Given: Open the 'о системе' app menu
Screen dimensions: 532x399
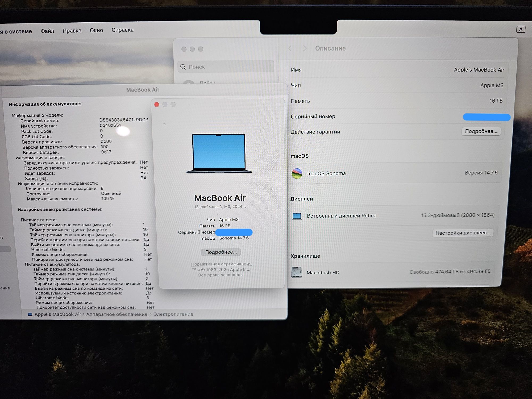Looking at the screenshot, I should pos(16,31).
